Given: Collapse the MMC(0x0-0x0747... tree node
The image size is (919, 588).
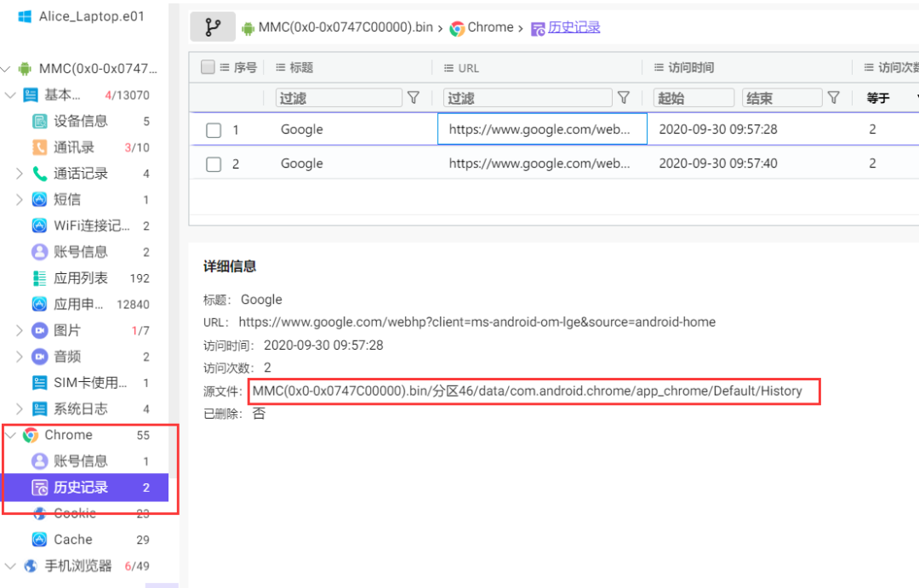Looking at the screenshot, I should [6, 69].
